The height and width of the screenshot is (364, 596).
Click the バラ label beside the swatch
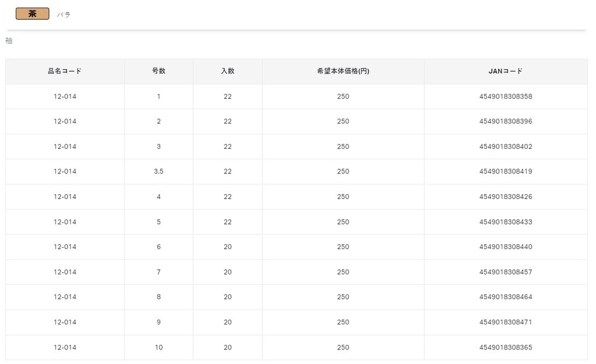coord(63,15)
